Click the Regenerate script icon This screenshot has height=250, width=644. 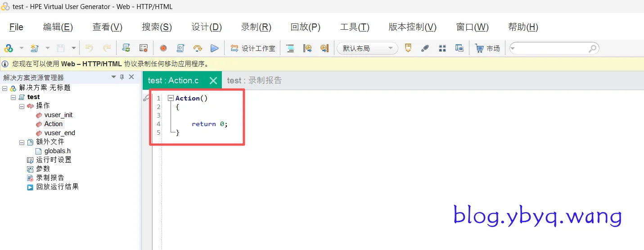tap(126, 48)
